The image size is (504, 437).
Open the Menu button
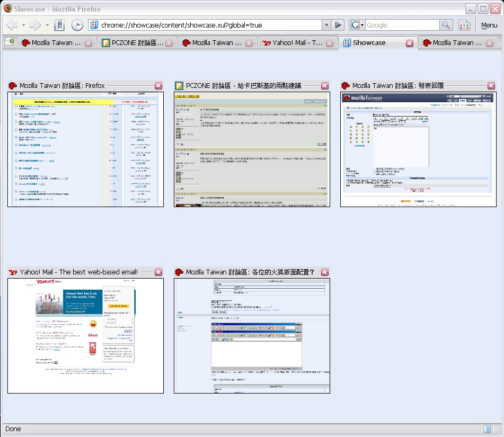[489, 25]
